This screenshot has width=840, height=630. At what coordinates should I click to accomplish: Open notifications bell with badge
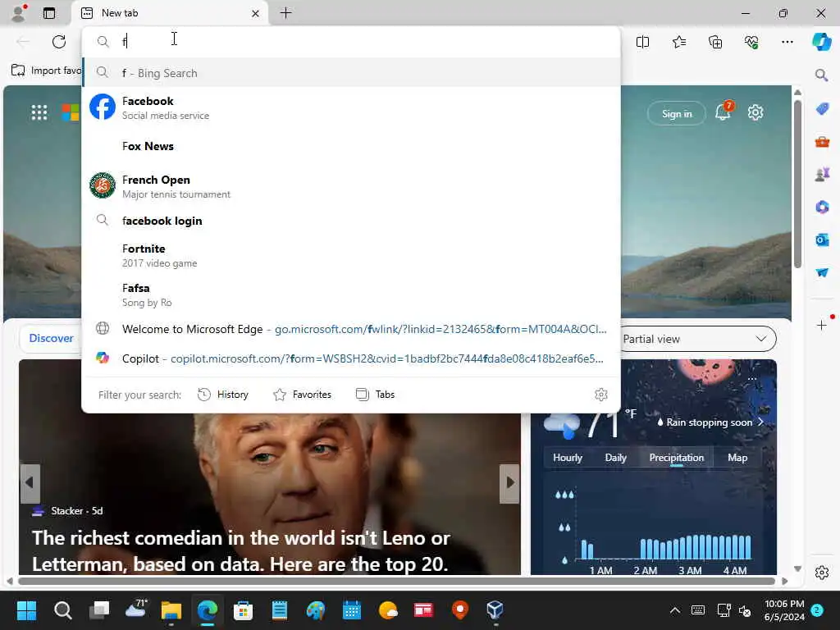[723, 112]
